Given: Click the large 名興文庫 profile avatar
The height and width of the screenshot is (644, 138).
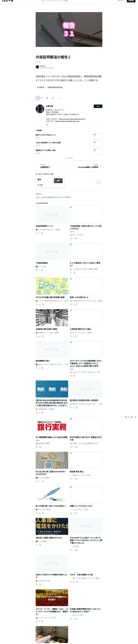Looking at the screenshot, I should coord(40,109).
